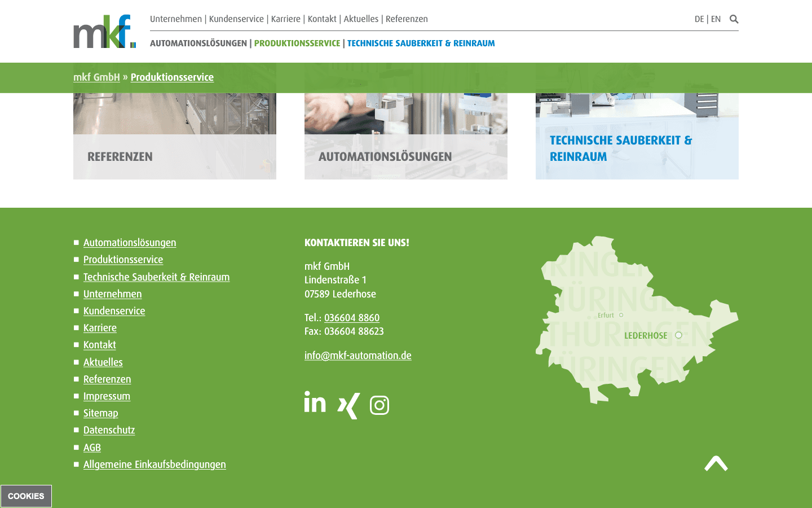This screenshot has width=812, height=508.
Task: Open Karriere from the top navigation
Action: [x=286, y=19]
